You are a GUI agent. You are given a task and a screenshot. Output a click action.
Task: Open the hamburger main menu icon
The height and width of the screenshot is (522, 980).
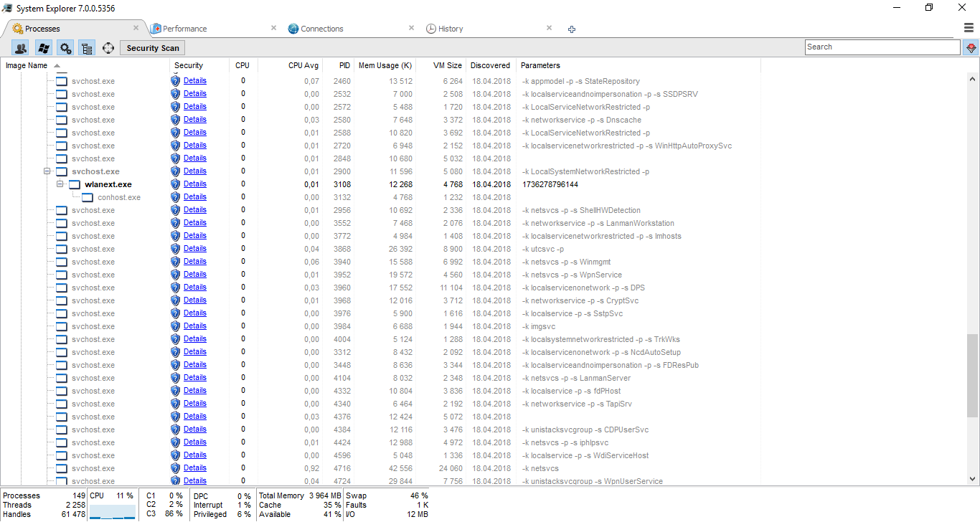[969, 28]
